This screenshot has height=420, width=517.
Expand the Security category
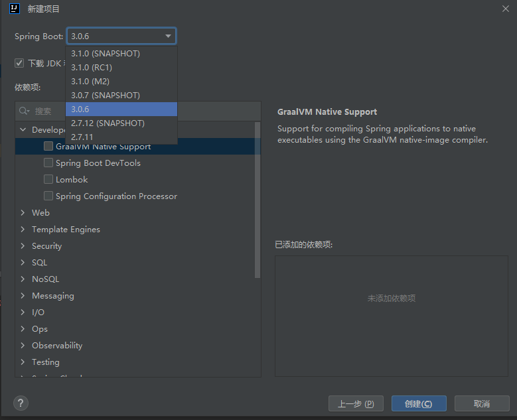pos(23,246)
